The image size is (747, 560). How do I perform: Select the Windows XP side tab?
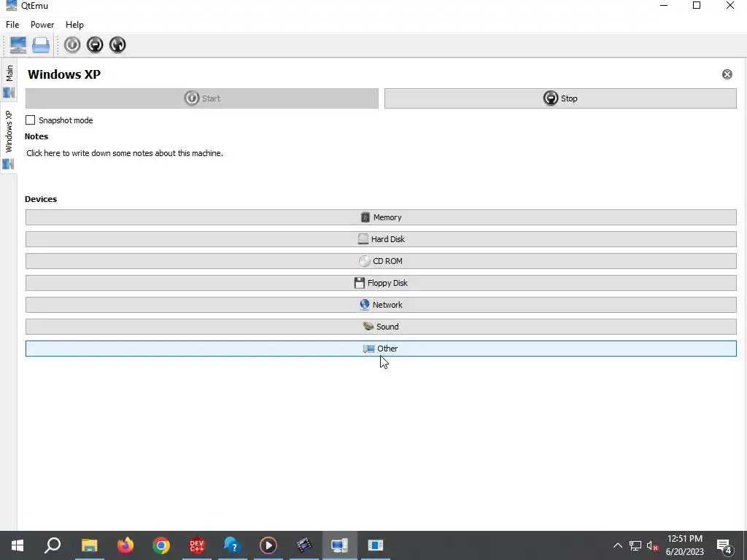point(9,138)
